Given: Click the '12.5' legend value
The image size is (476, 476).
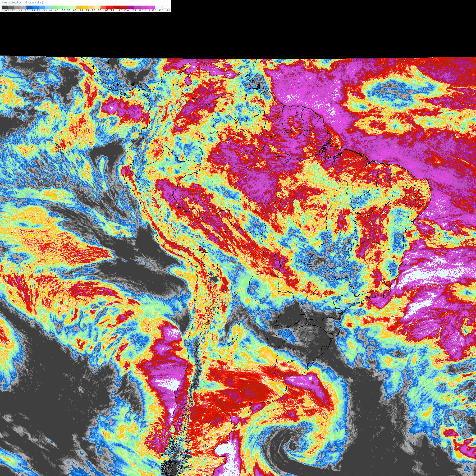Looking at the screenshot, I should pos(161,10).
